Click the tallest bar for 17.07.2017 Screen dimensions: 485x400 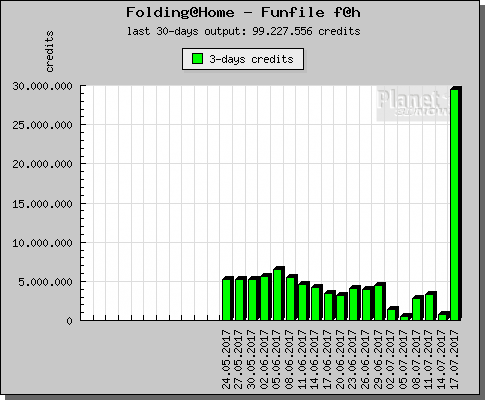click(455, 205)
